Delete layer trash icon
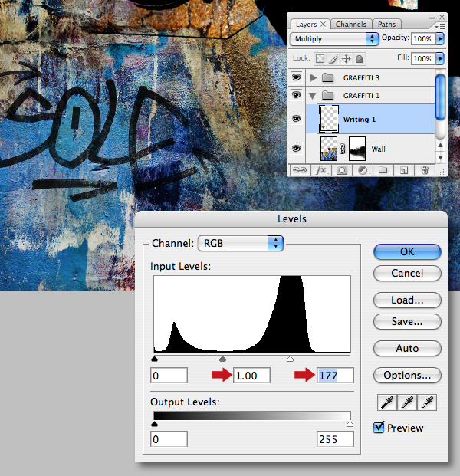This screenshot has height=476, width=460. 425,170
